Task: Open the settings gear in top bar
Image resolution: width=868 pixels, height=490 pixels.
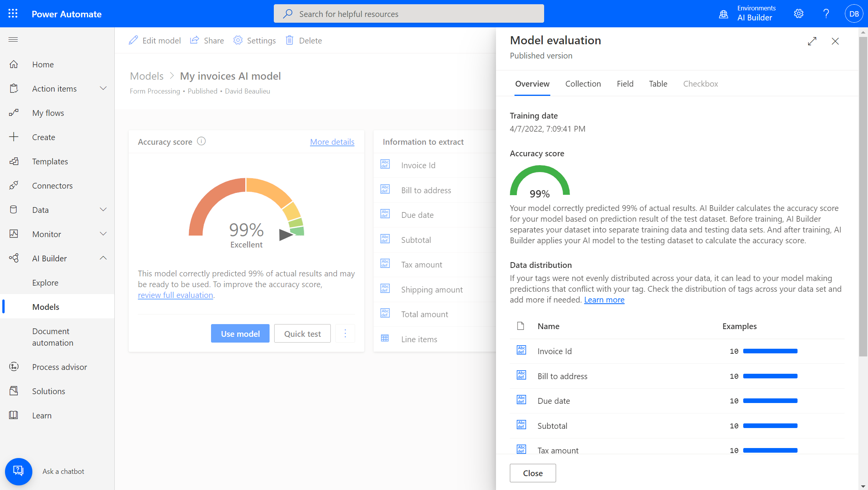Action: click(799, 14)
